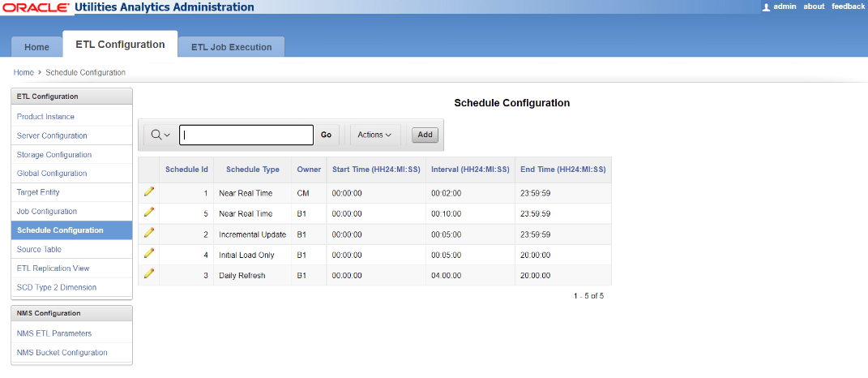Focus the search text field
This screenshot has height=378, width=868.
(x=246, y=135)
